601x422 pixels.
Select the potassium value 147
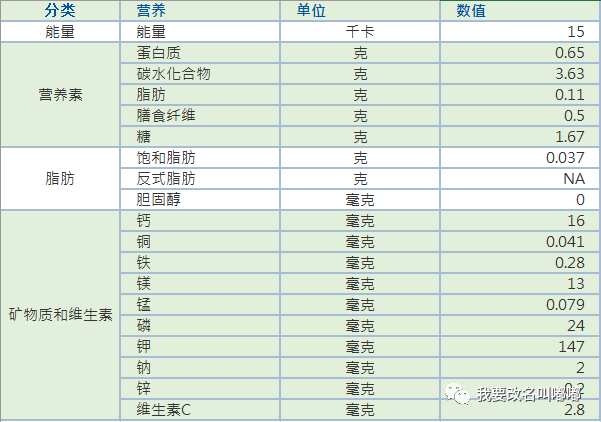tap(520, 346)
